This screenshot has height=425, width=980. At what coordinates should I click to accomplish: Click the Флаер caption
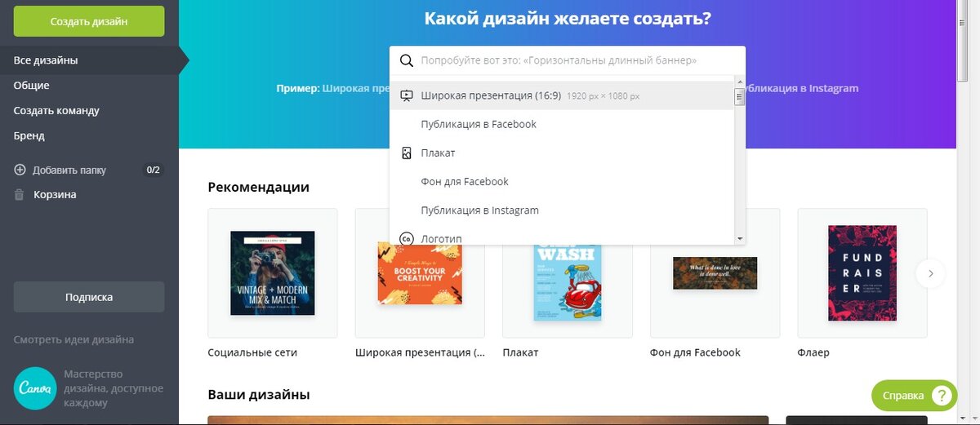coord(813,352)
